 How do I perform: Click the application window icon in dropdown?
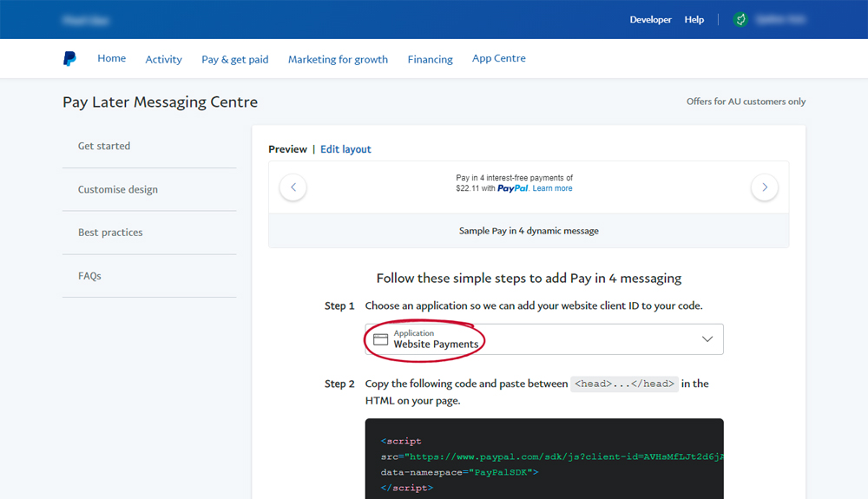pos(380,339)
